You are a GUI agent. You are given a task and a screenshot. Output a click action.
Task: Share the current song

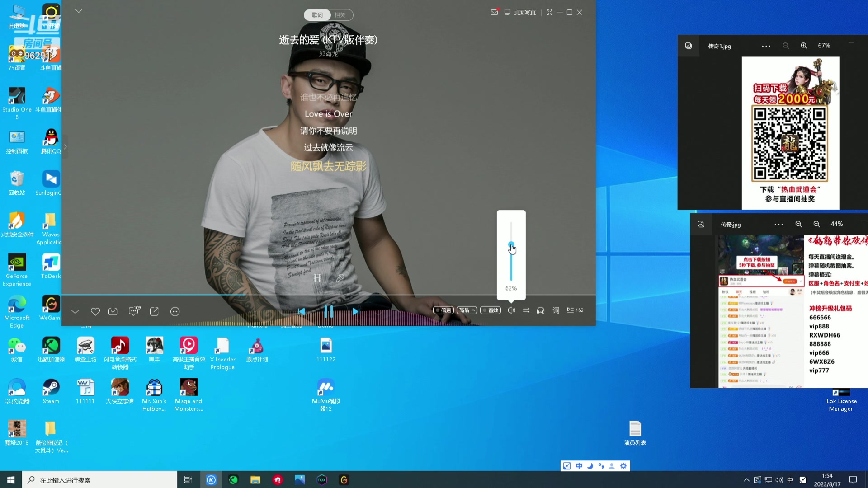(x=154, y=311)
